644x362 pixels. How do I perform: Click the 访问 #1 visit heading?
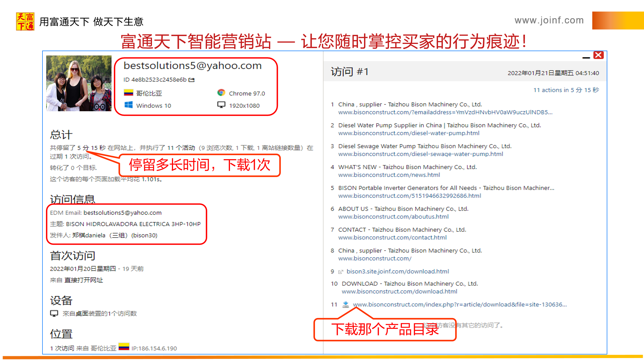[x=350, y=72]
